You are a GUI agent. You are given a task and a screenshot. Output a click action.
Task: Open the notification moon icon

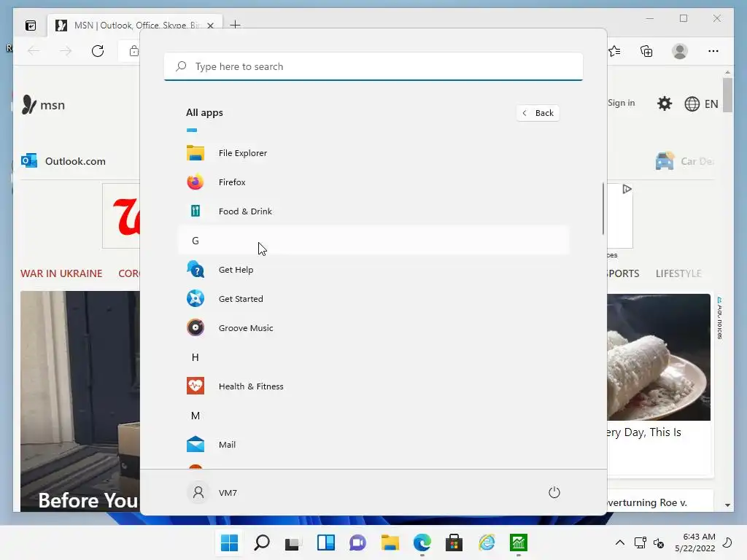[727, 542]
